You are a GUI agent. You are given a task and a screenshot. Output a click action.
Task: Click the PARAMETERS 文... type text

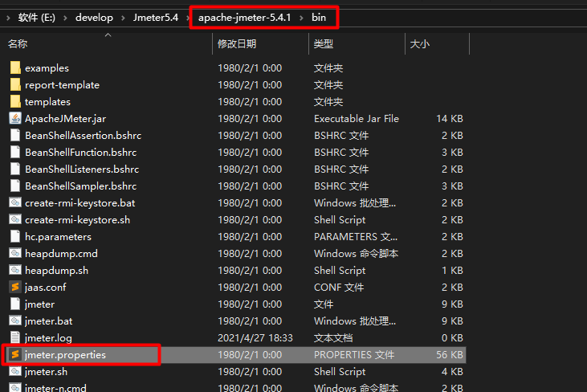(356, 237)
